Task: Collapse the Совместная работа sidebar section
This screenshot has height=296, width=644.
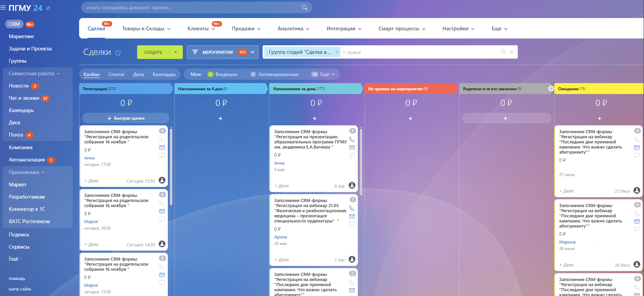Action: pyautogui.click(x=34, y=74)
